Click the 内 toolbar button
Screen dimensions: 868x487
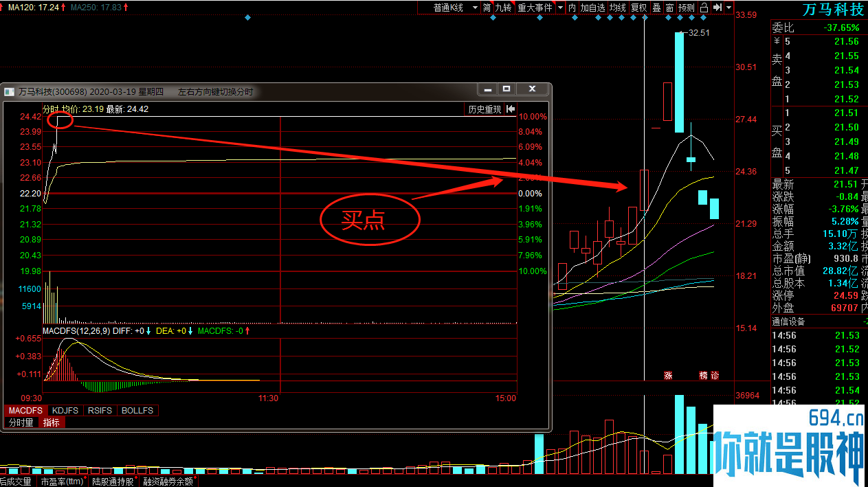point(572,8)
